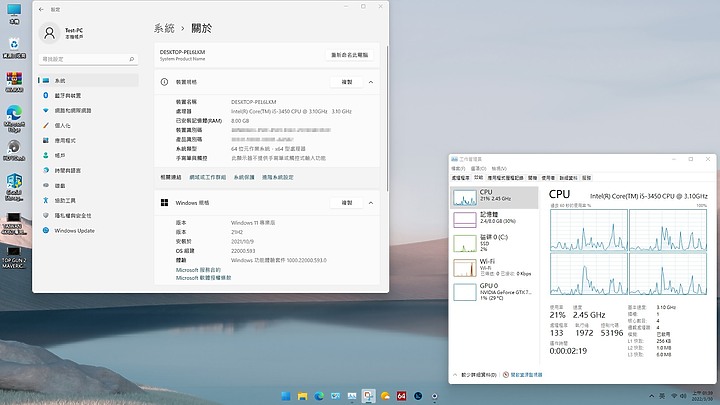
Task: Focus the Find a setting (尋找設定) search box
Action: (x=88, y=59)
